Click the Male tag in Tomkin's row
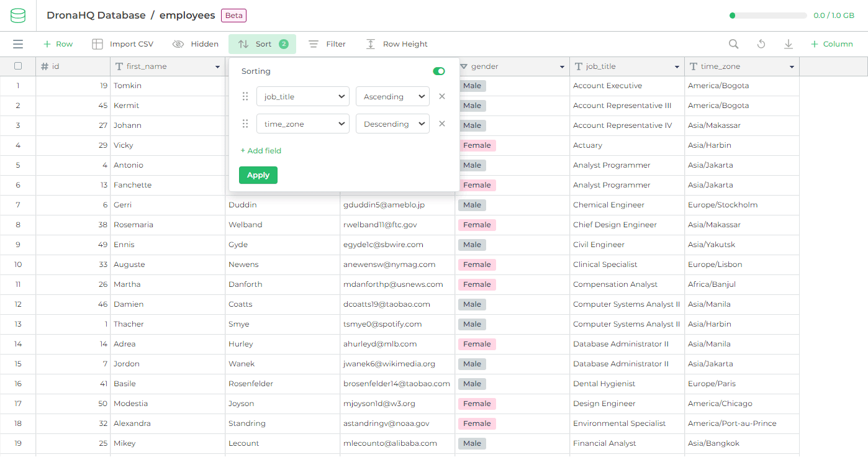Image resolution: width=868 pixels, height=457 pixels. [x=472, y=86]
